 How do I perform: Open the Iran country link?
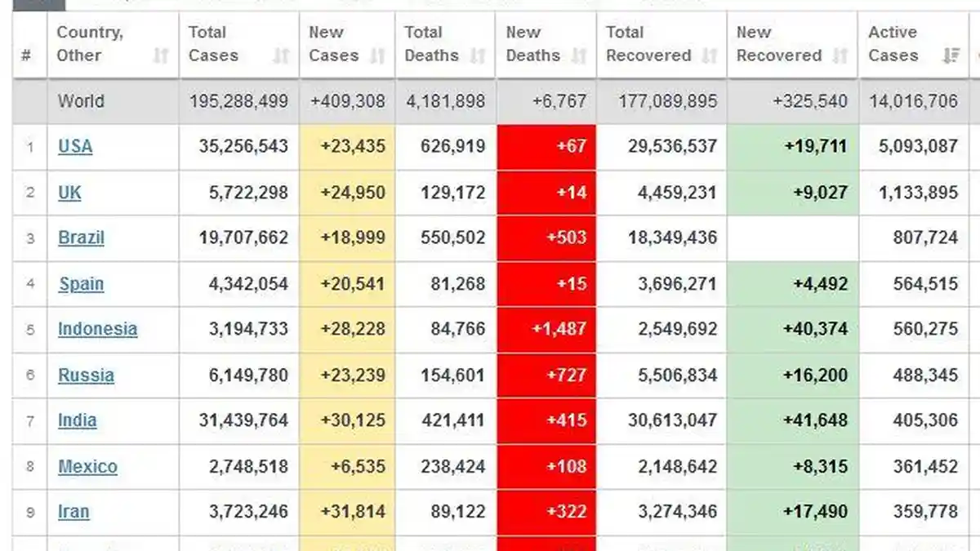(x=73, y=512)
